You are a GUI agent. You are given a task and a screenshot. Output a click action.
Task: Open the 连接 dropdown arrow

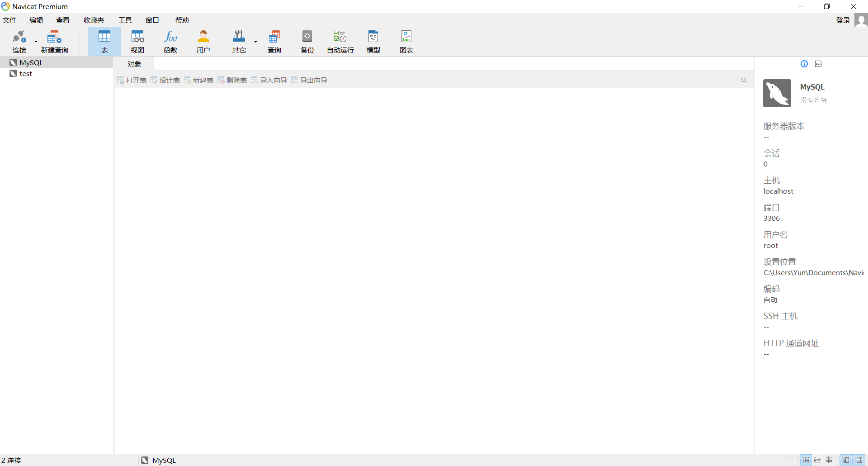[x=36, y=42]
